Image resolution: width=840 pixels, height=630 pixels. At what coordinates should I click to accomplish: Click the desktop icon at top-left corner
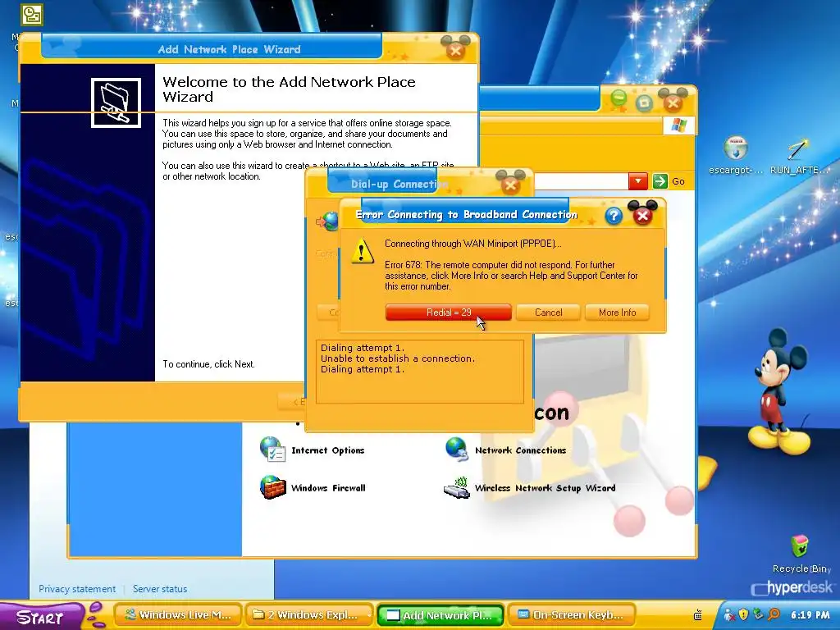pos(31,15)
